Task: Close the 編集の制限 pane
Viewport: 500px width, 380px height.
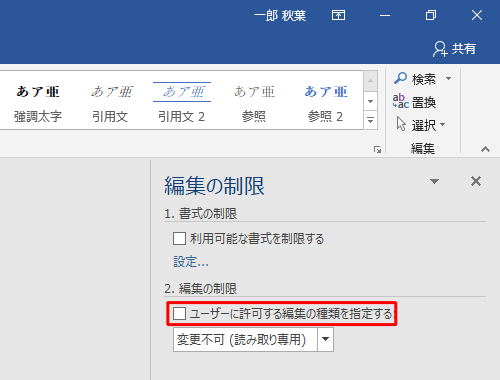Action: [476, 181]
